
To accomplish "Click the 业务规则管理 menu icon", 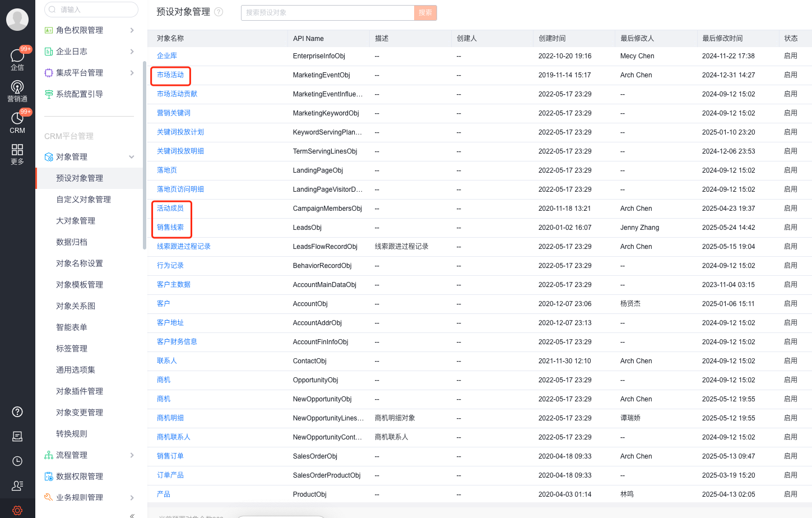I will [49, 498].
